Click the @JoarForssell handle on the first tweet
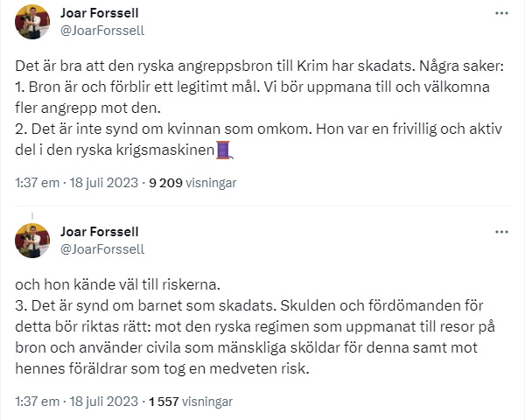The width and height of the screenshot is (525, 420). pyautogui.click(x=101, y=30)
